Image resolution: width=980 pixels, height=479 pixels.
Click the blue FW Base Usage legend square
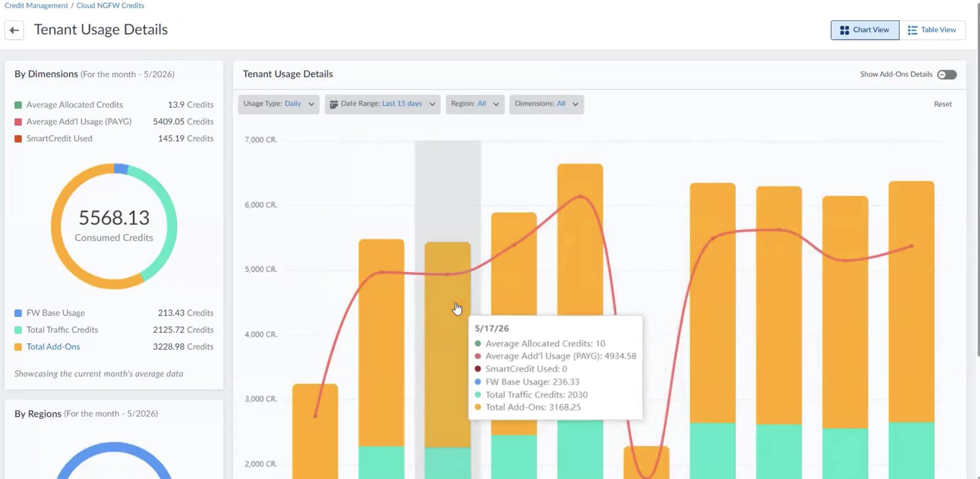[x=18, y=313]
